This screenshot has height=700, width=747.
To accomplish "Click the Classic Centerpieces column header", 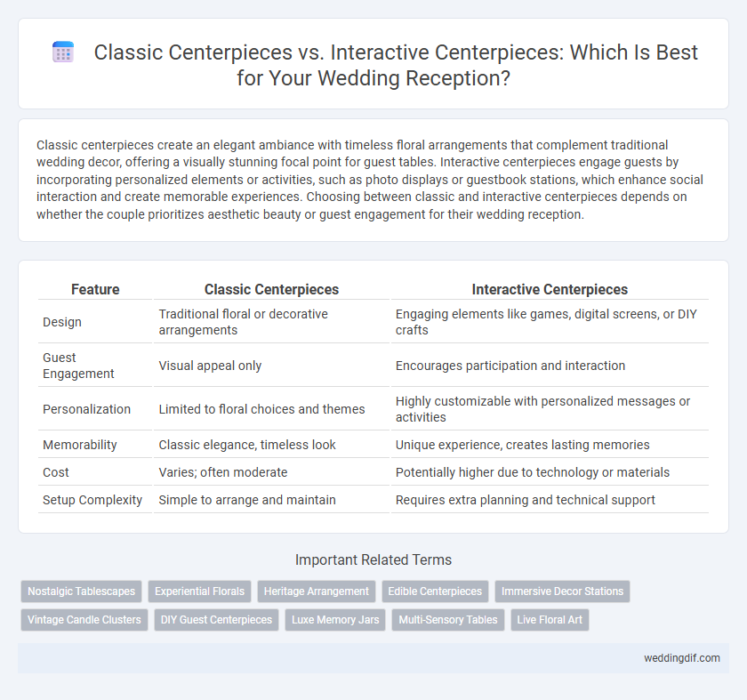I will tap(271, 289).
